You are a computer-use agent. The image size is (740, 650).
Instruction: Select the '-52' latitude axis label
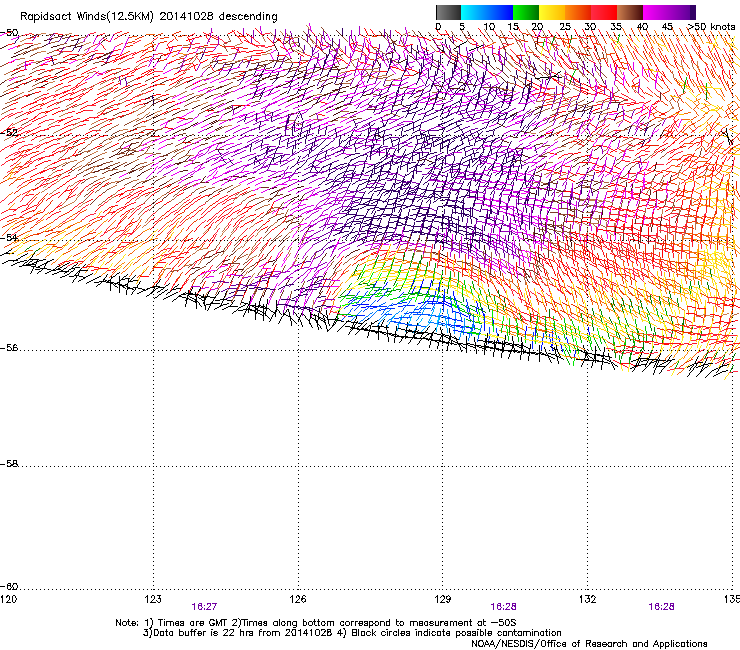(x=9, y=132)
